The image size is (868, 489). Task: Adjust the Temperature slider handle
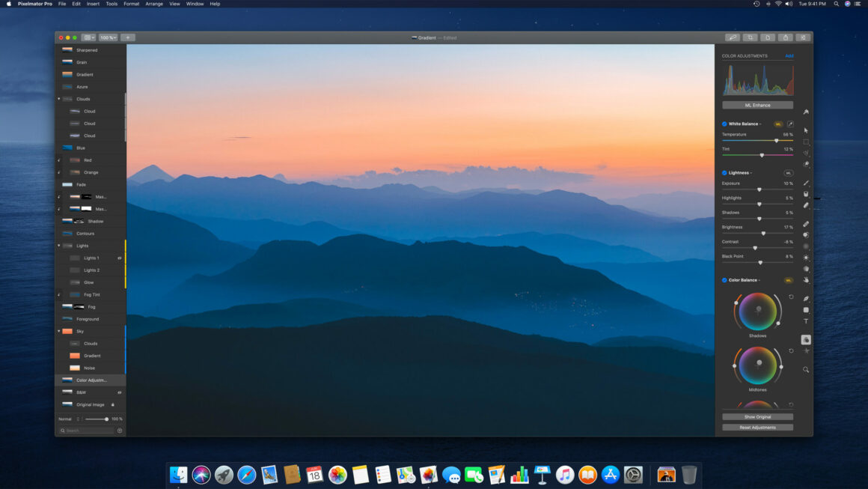(777, 141)
